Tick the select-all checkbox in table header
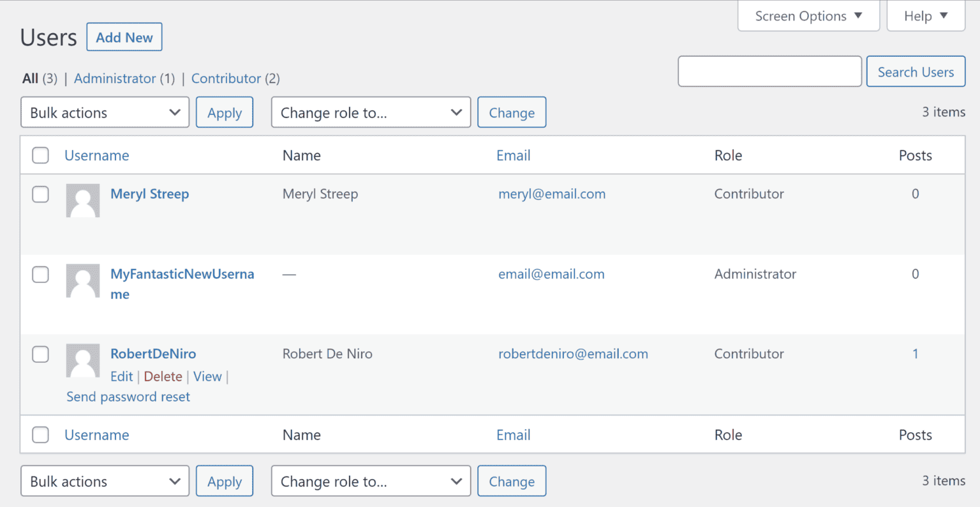This screenshot has width=980, height=507. pos(40,155)
